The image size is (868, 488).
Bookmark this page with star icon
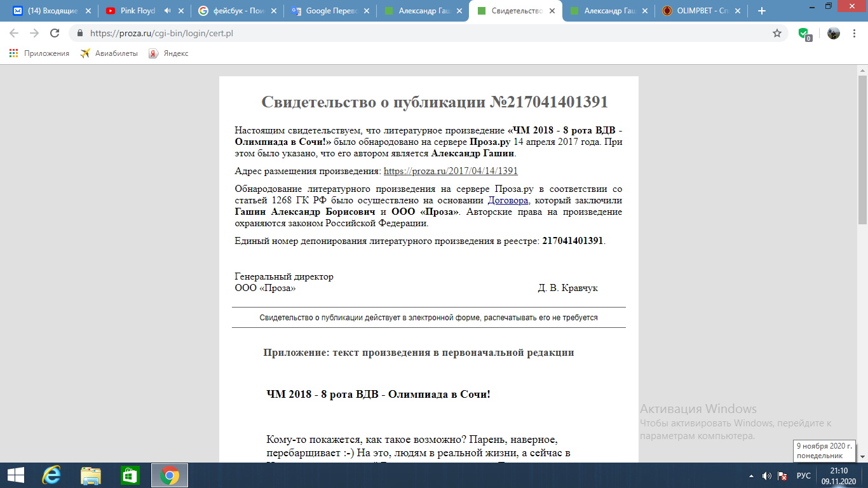(776, 33)
